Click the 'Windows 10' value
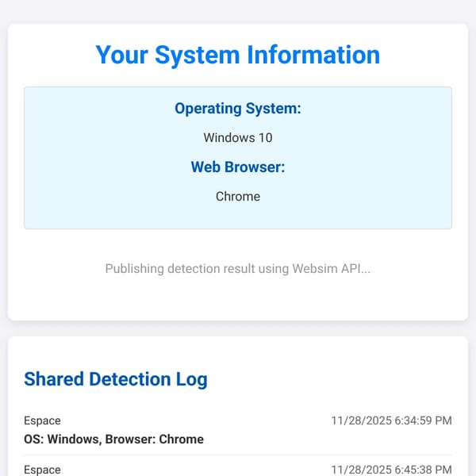476x476 pixels. pyautogui.click(x=238, y=138)
